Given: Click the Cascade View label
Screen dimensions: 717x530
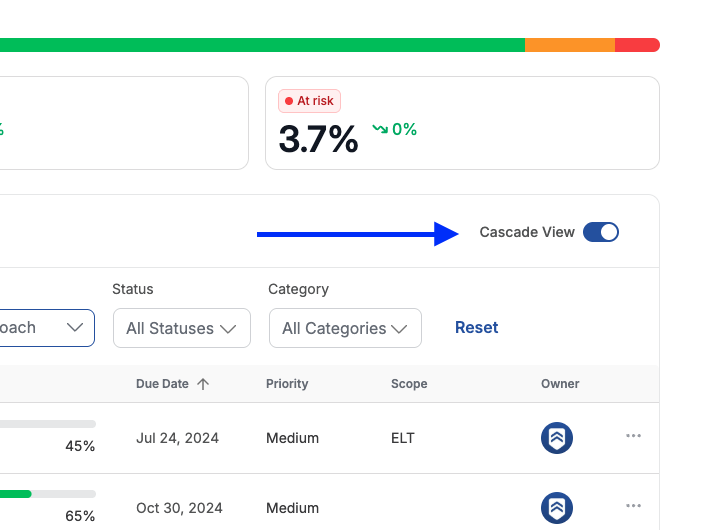Looking at the screenshot, I should pos(527,232).
